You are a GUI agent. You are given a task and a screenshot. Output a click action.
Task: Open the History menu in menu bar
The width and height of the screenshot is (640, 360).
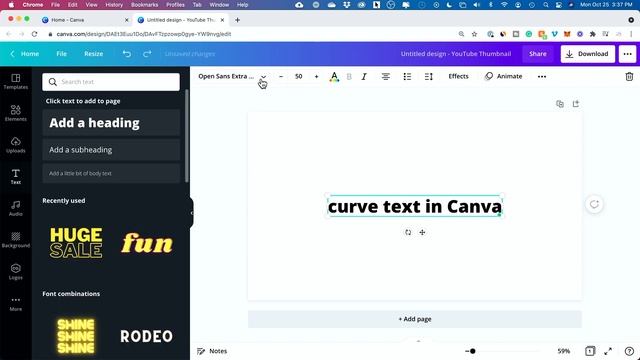pyautogui.click(x=114, y=5)
